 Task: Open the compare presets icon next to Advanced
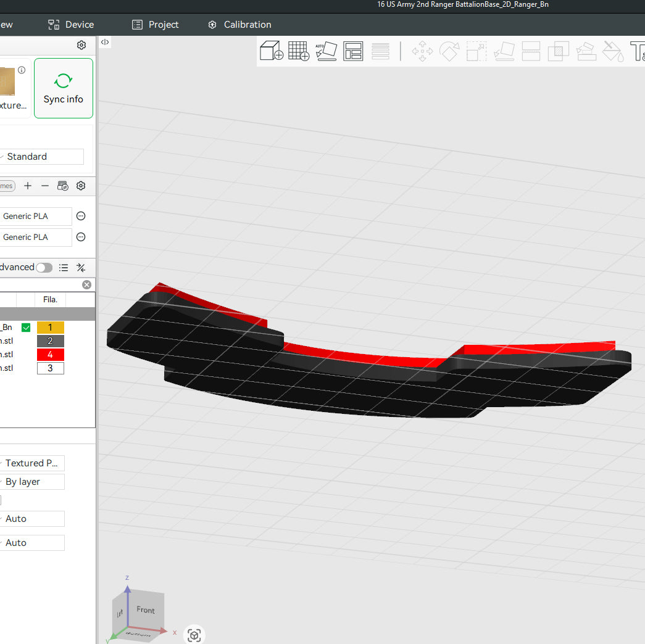(81, 268)
